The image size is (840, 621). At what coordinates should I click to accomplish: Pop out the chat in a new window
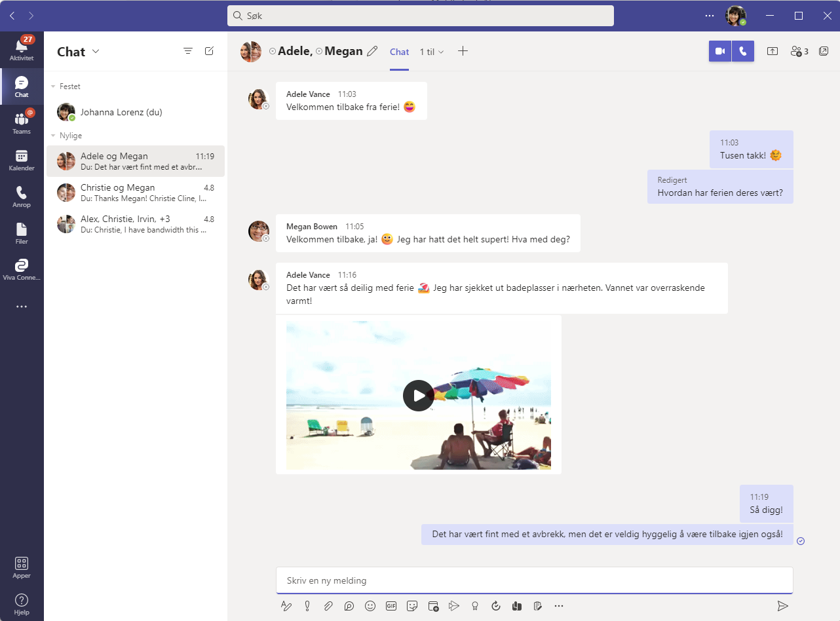(823, 51)
